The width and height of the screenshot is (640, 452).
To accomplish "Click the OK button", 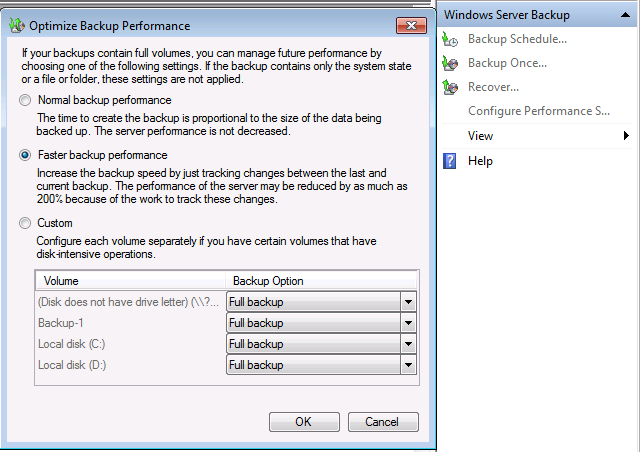I will (x=304, y=422).
